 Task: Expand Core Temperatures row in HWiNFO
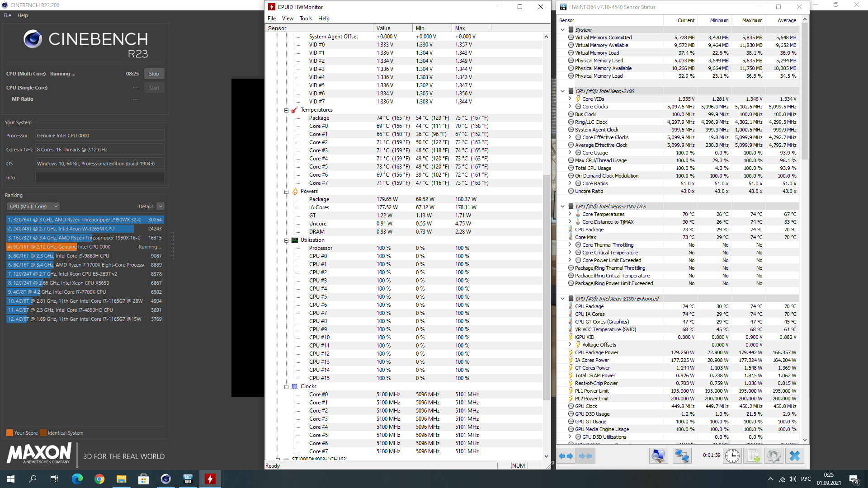tap(570, 214)
